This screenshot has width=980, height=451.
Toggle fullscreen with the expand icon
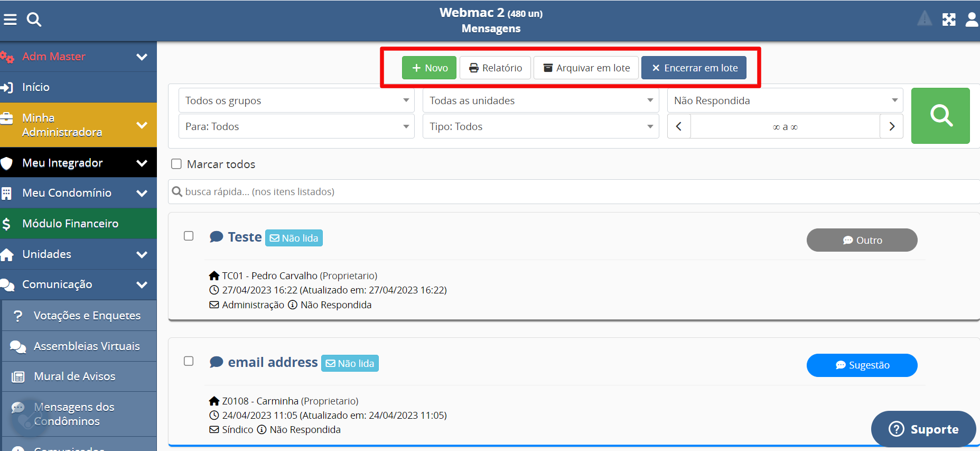tap(949, 20)
